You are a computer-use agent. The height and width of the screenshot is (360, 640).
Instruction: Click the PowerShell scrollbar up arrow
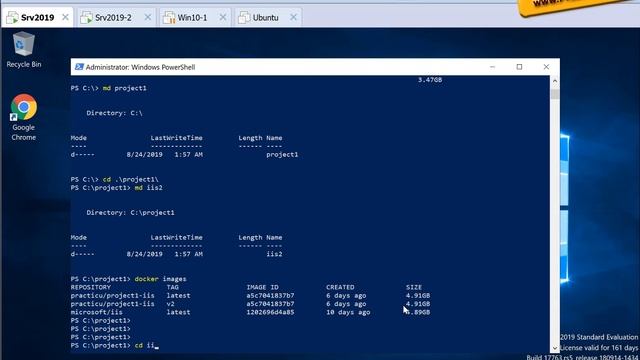[555, 81]
